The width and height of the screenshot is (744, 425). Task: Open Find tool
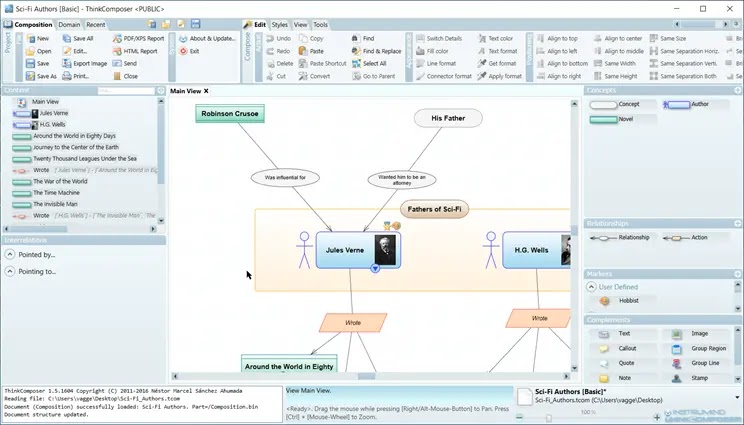point(363,38)
